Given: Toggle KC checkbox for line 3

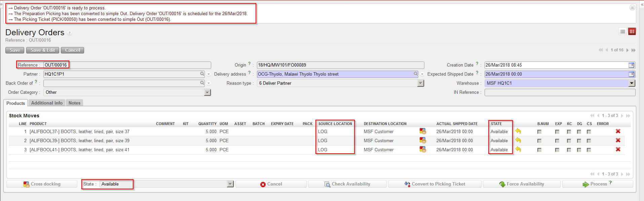Looking at the screenshot, I should 569,150.
